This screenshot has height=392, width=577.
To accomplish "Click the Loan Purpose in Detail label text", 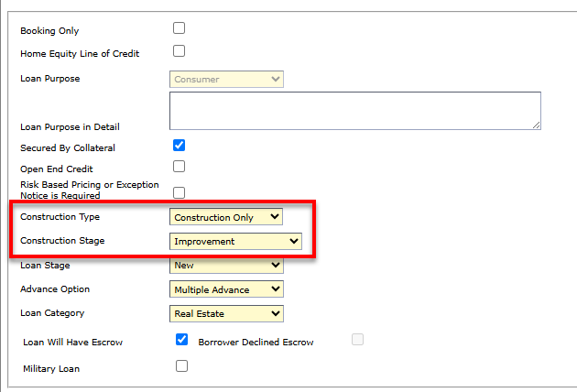I will pyautogui.click(x=70, y=126).
